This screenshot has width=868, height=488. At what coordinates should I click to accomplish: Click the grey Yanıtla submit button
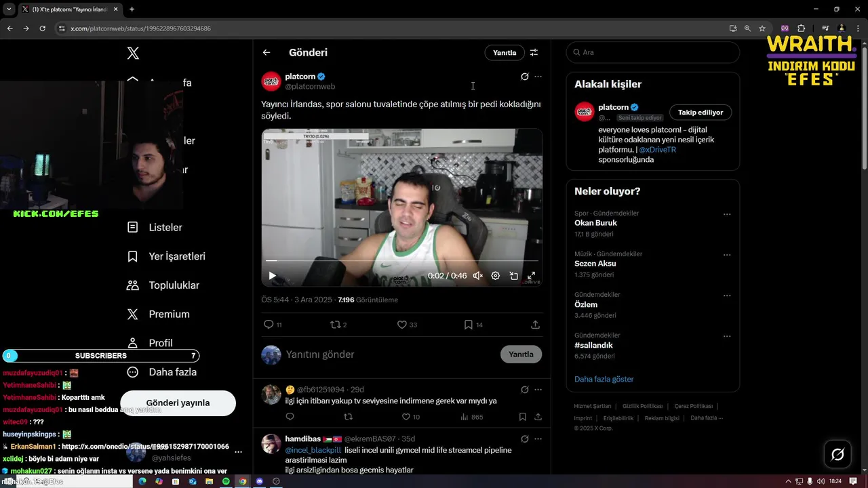[x=521, y=354]
